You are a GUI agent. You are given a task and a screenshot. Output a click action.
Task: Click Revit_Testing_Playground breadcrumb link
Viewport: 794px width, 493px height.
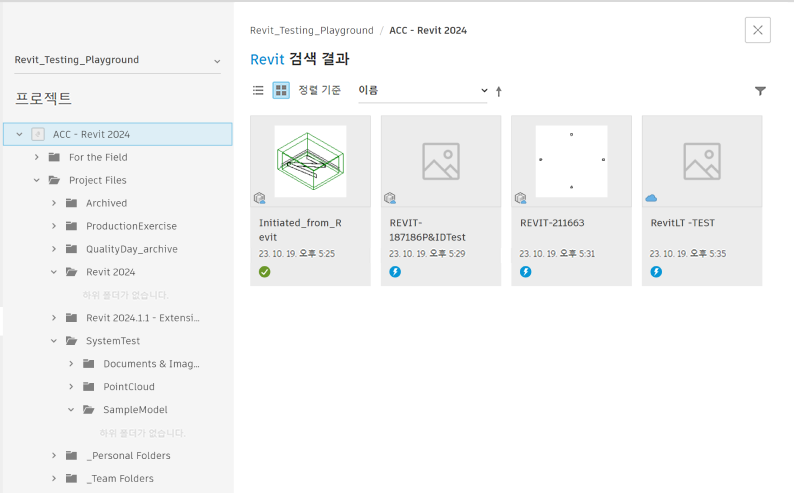pos(311,30)
